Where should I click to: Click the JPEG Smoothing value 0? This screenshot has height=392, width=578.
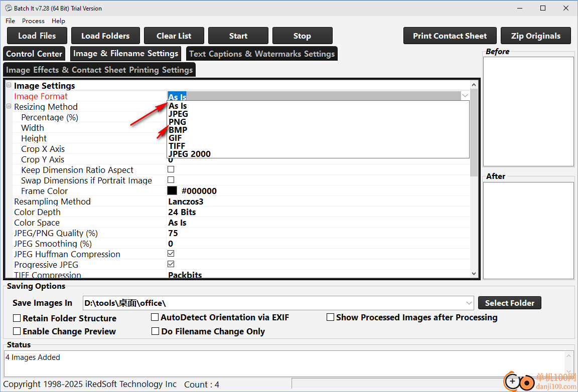(x=170, y=244)
